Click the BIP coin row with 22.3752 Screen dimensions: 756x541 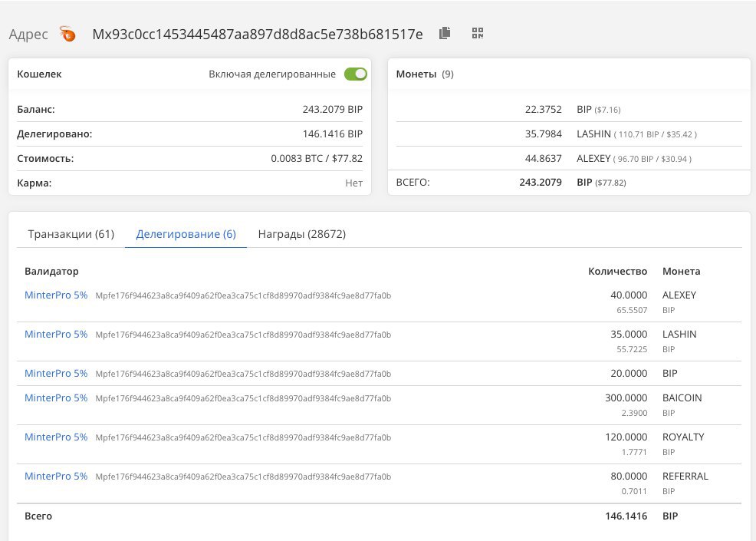click(569, 110)
